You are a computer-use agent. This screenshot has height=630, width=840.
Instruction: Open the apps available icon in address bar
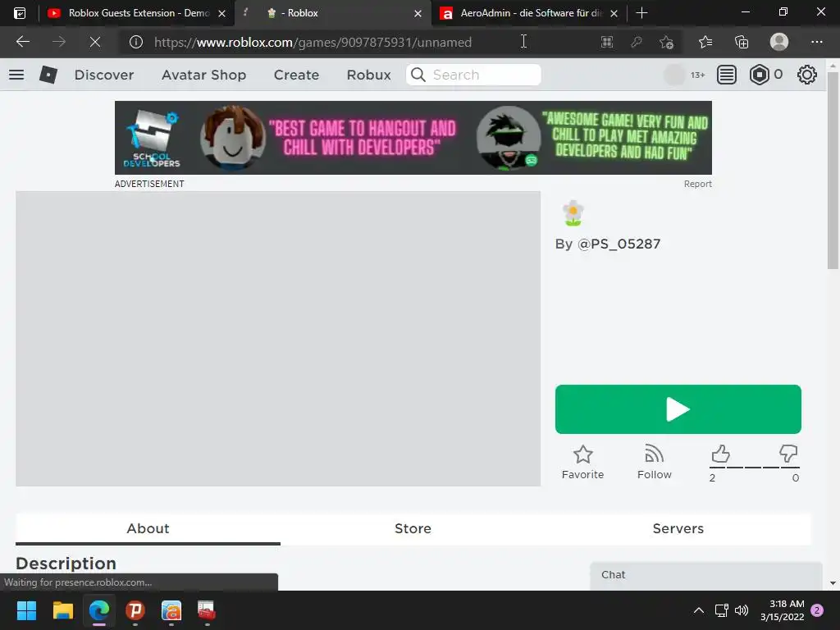pos(606,42)
